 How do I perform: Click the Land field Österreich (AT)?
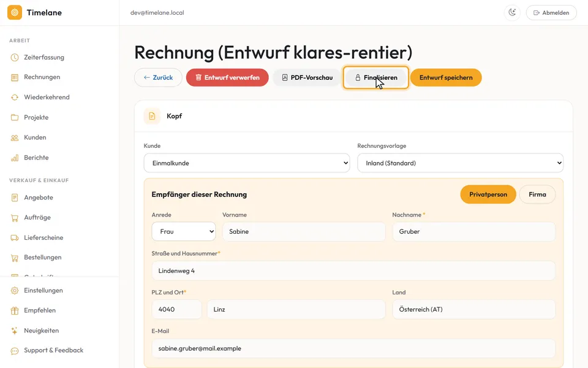pos(473,309)
